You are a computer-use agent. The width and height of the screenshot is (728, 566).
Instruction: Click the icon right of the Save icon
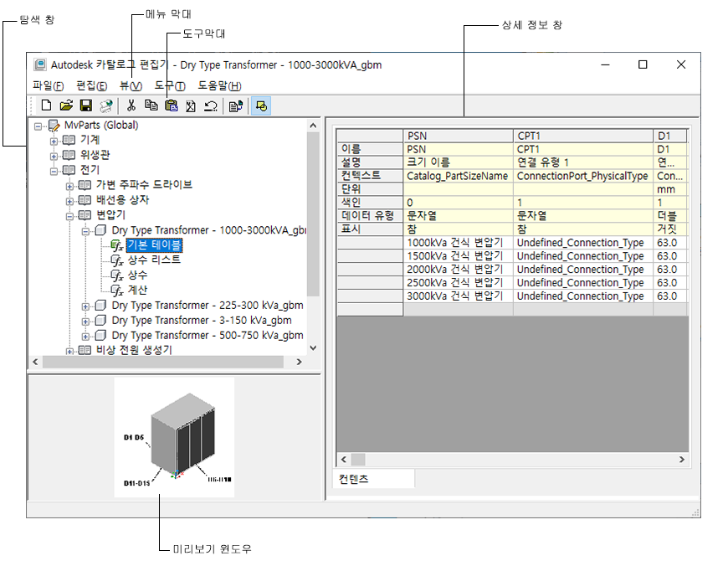point(106,106)
